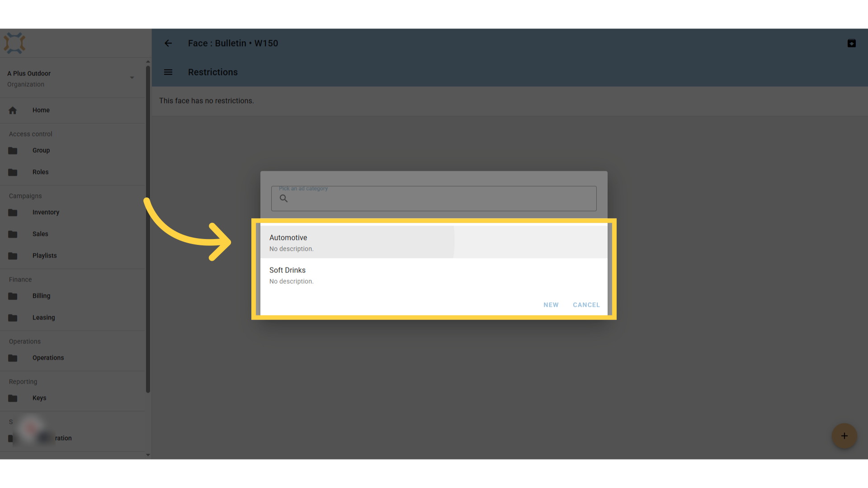Open the Operations folder item
868x488 pixels.
[x=72, y=358]
